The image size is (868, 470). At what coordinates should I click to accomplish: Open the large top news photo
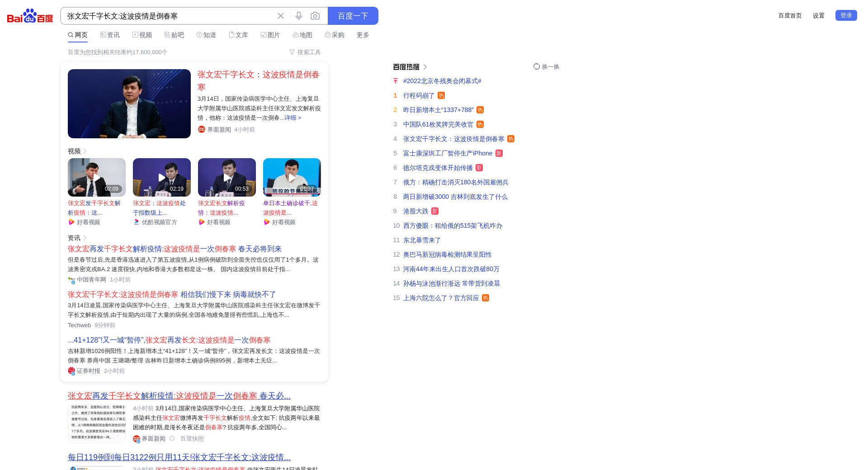tap(129, 103)
